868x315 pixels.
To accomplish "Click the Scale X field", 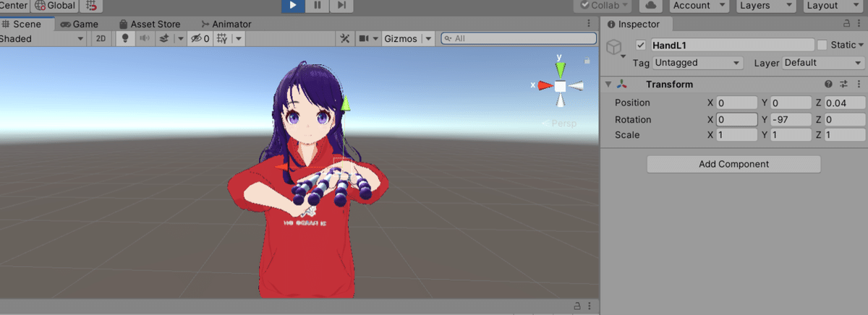I will coord(737,135).
